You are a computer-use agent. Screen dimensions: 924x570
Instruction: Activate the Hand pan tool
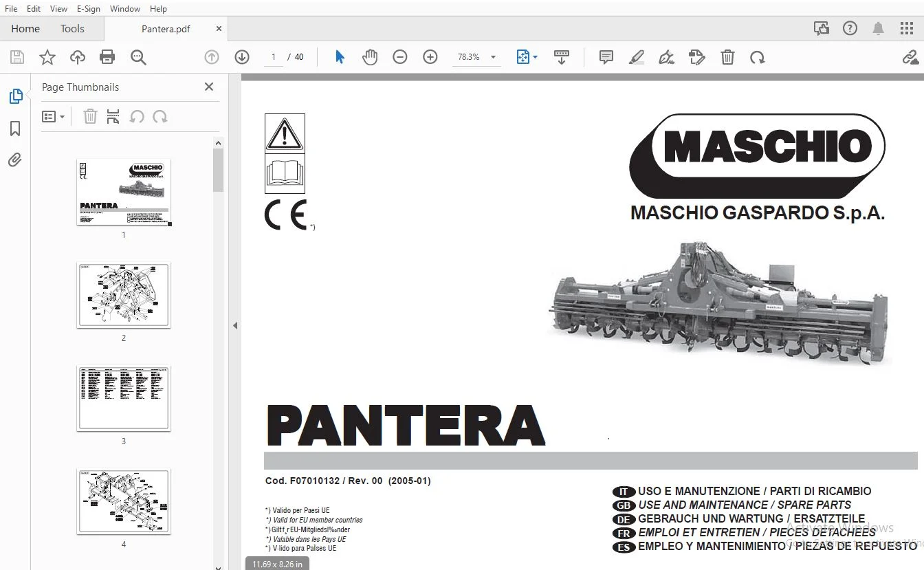coord(370,57)
